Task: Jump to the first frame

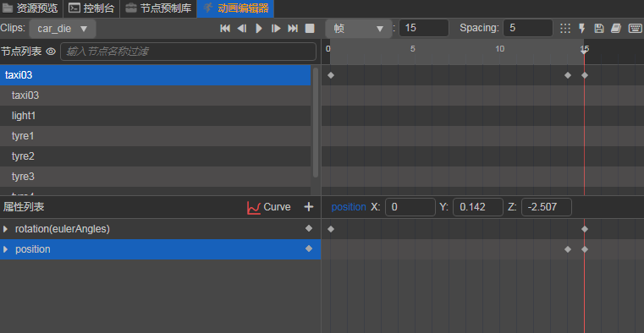Action: pos(225,28)
